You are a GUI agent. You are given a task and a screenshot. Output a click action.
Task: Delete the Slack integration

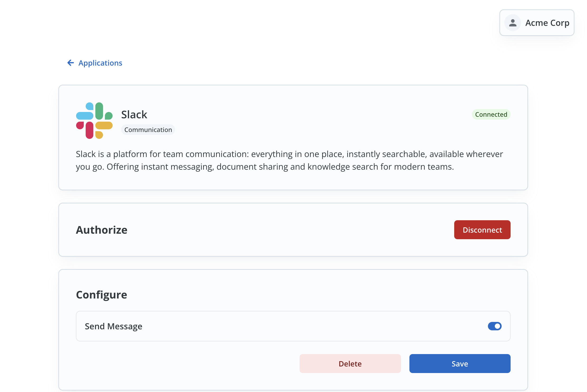[350, 364]
